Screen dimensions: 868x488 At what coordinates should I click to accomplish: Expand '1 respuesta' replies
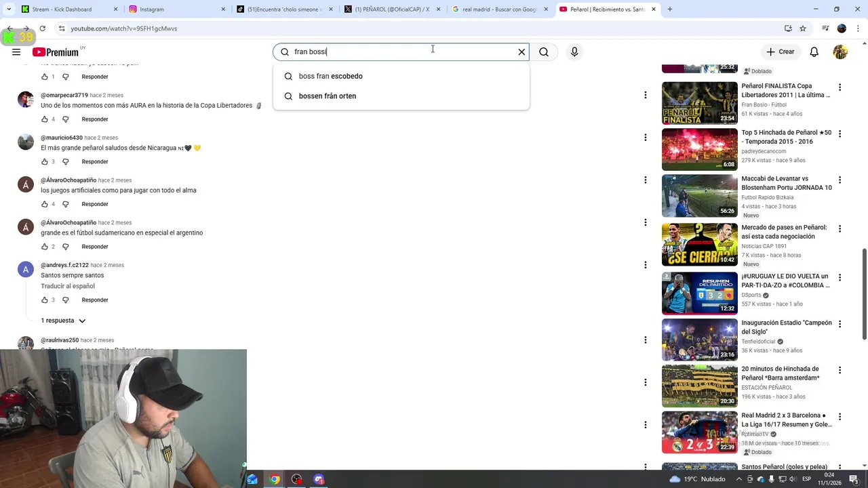coord(63,321)
